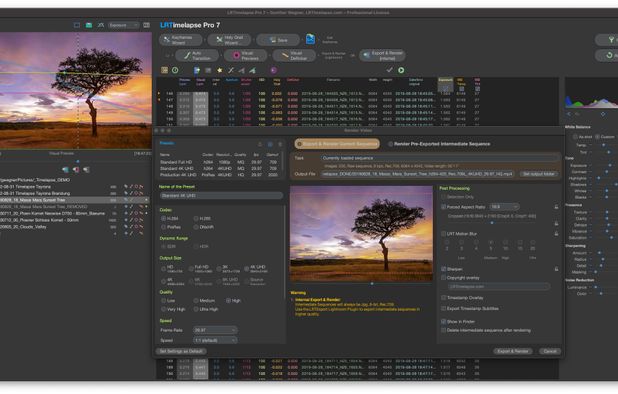Click Set Settings as Default
Screen dimensions: 618x394
point(181,351)
